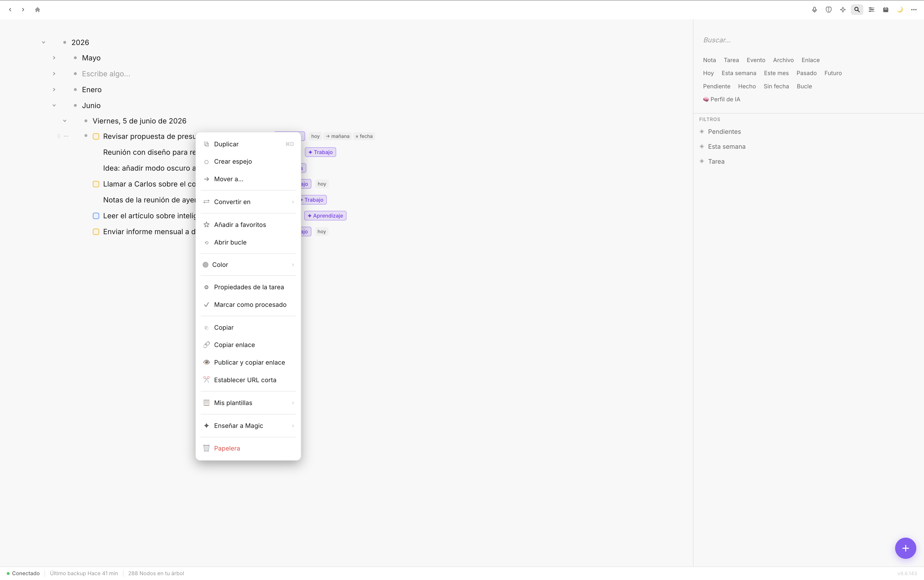Click Último backup Hace 41 min status
This screenshot has height=580, width=924.
point(84,573)
